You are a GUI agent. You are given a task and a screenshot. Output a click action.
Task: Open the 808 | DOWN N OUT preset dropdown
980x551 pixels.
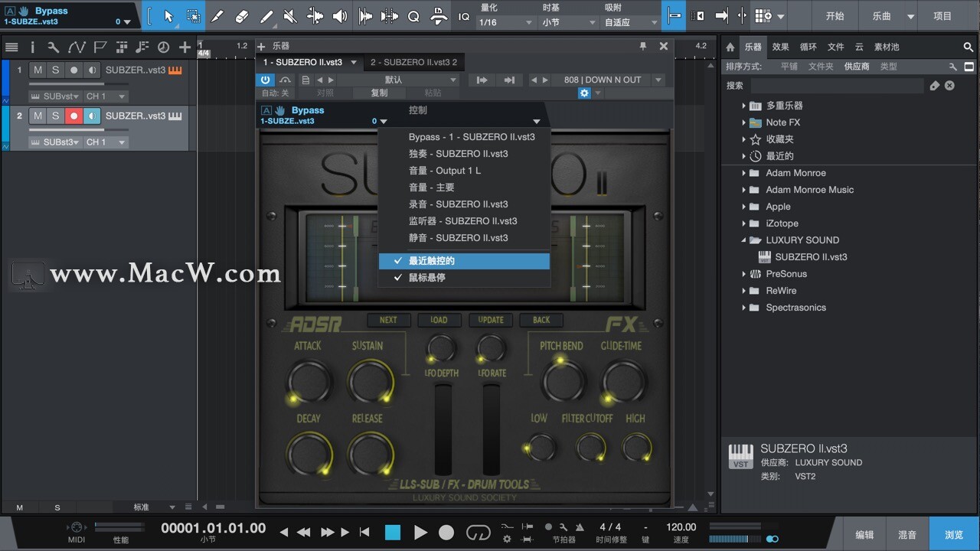click(609, 80)
